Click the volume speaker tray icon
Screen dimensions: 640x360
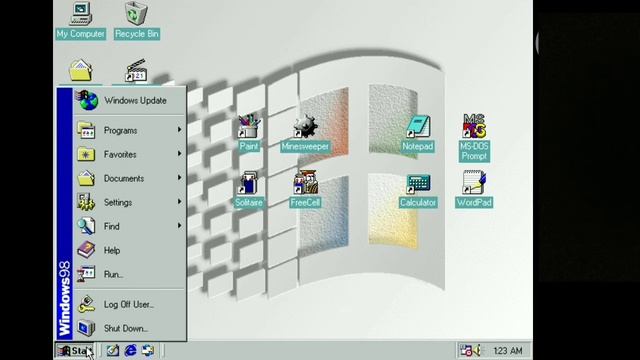tap(476, 350)
